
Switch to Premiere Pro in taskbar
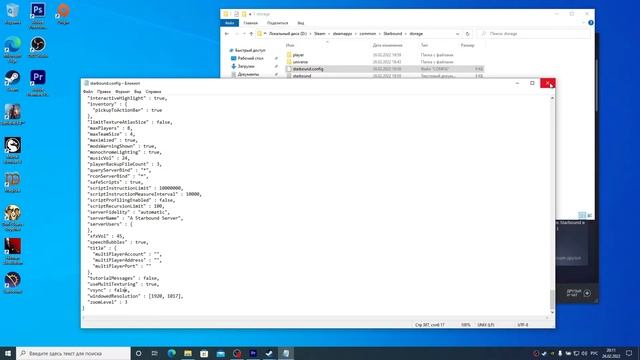[x=253, y=353]
